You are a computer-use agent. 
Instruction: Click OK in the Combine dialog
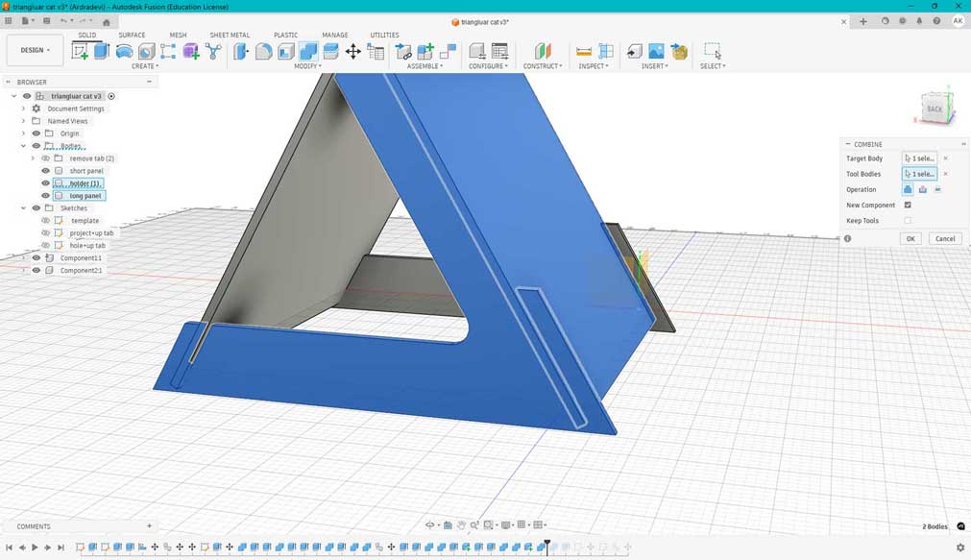910,238
